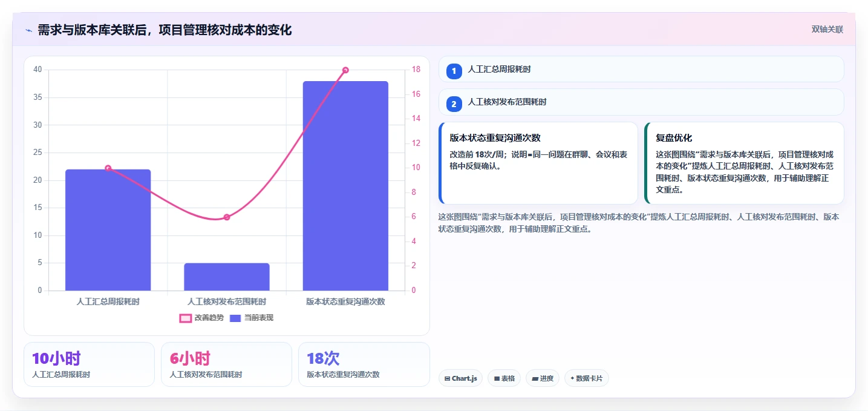This screenshot has height=411, width=868.
Task: Click the trend line point at value 6
Action: (227, 217)
